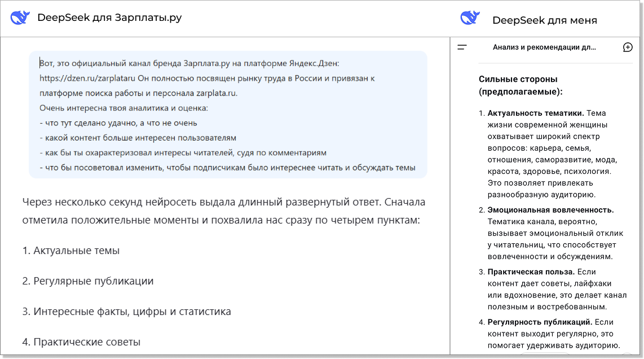Click the heading 'DeepSeek для меня'
This screenshot has height=359, width=644.
[x=545, y=20]
